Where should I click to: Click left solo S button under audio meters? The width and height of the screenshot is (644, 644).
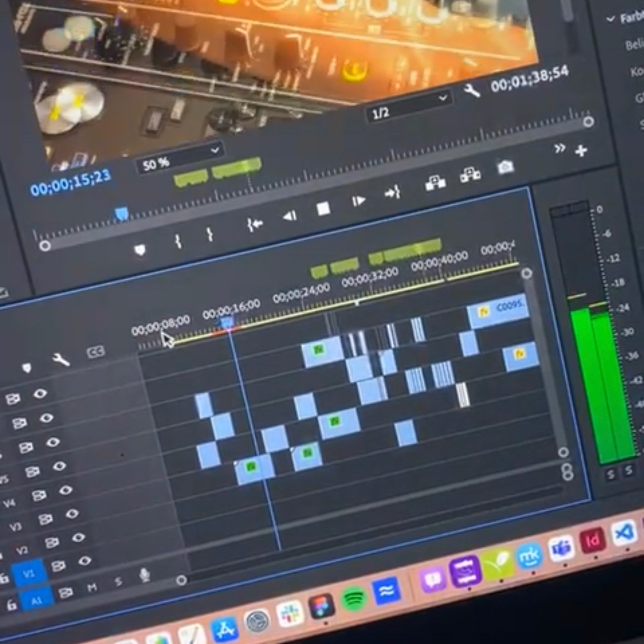coord(611,475)
